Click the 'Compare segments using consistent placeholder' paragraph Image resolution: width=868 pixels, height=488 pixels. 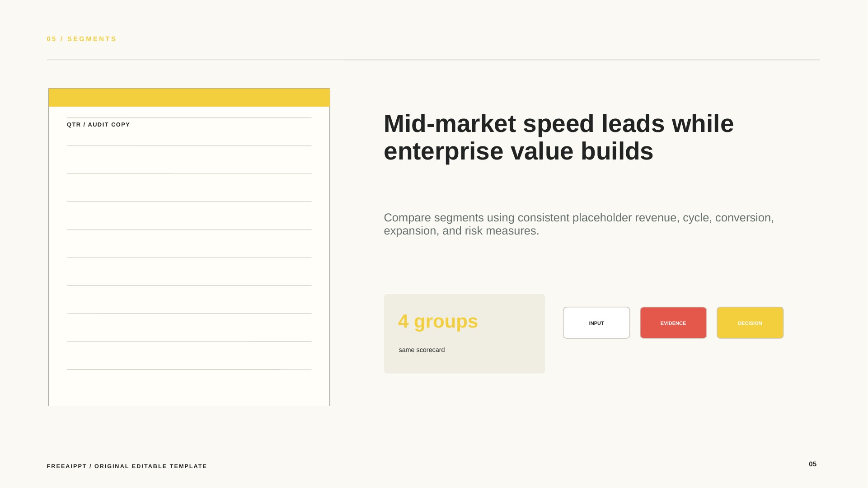[579, 224]
